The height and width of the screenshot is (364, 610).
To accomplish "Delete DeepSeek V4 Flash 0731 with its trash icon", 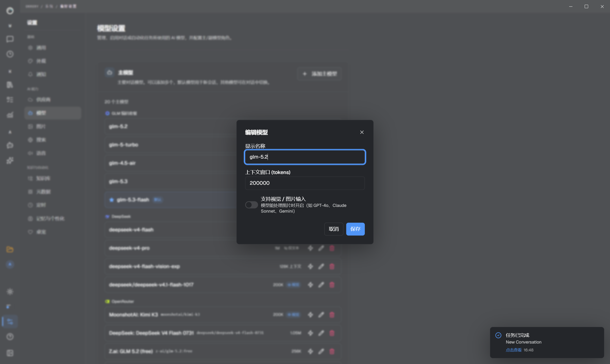I will [332, 333].
